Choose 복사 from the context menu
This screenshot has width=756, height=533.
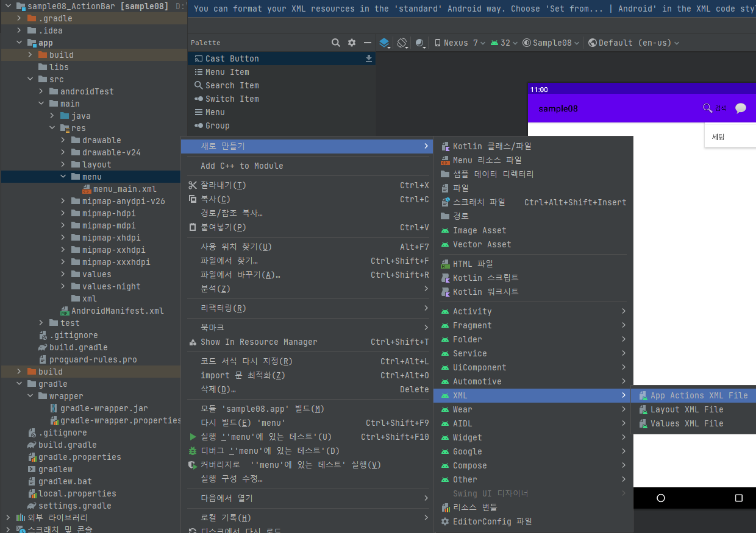(x=308, y=199)
